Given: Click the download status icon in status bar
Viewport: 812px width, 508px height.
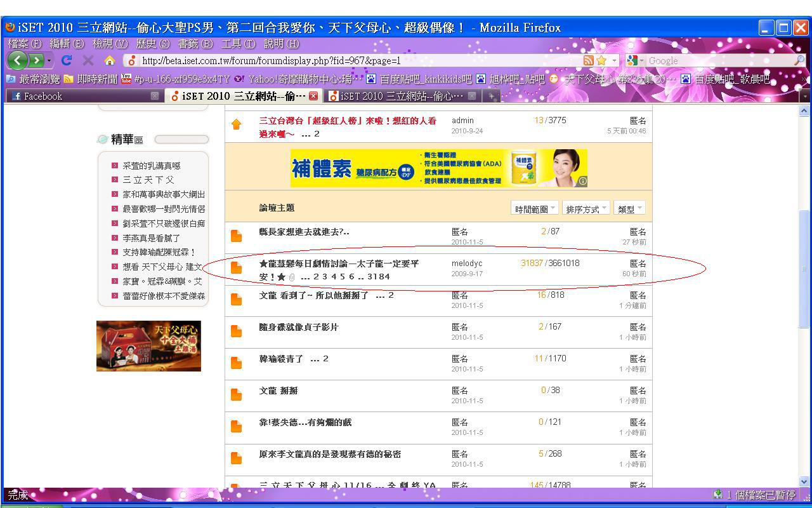Looking at the screenshot, I should pyautogui.click(x=717, y=495).
